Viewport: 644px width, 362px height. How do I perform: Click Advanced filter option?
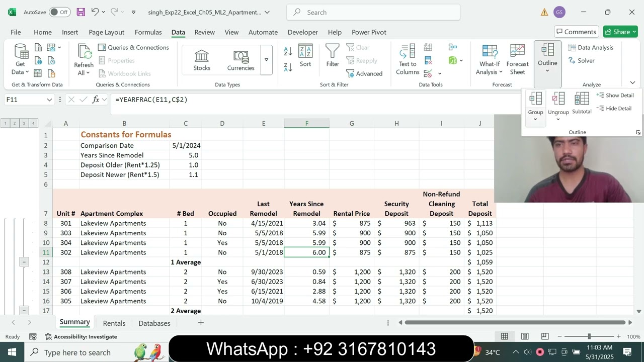[x=364, y=73]
